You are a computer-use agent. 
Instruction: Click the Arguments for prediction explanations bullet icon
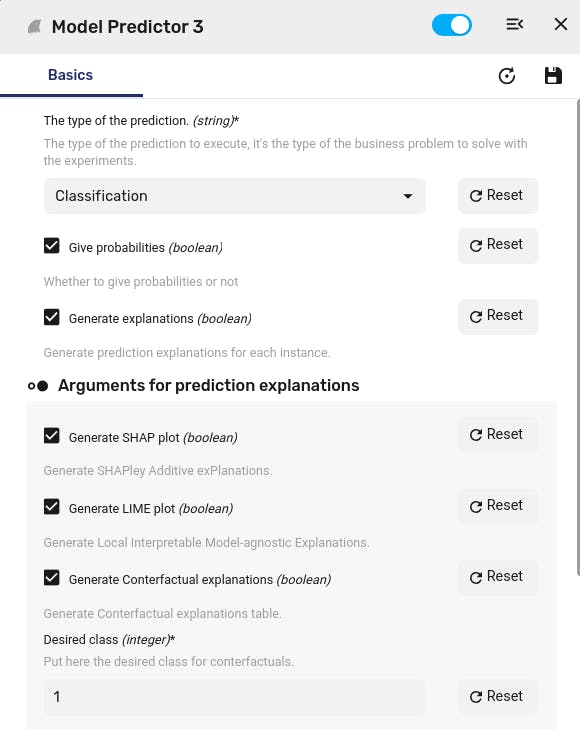pos(38,386)
